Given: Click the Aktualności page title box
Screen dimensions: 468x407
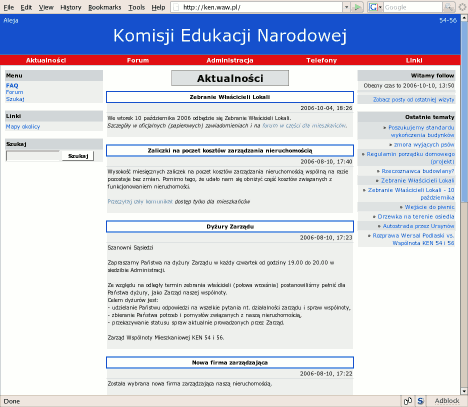Looking at the screenshot, I should click(x=230, y=78).
